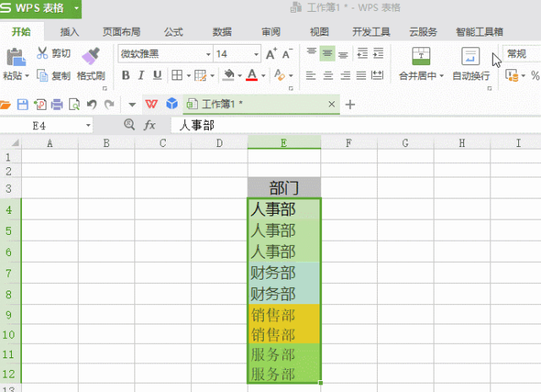Click the Merge and Center icon
Image resolution: width=541 pixels, height=392 pixels.
point(421,57)
